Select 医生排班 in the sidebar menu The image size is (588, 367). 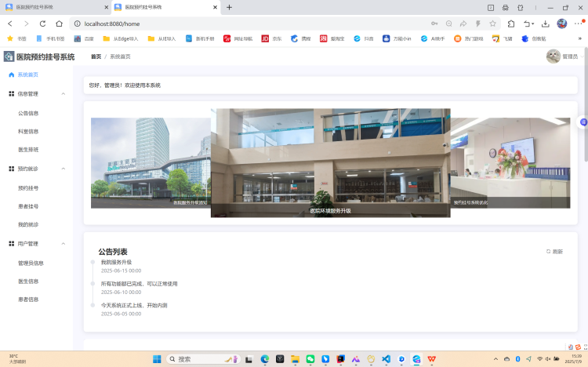28,149
